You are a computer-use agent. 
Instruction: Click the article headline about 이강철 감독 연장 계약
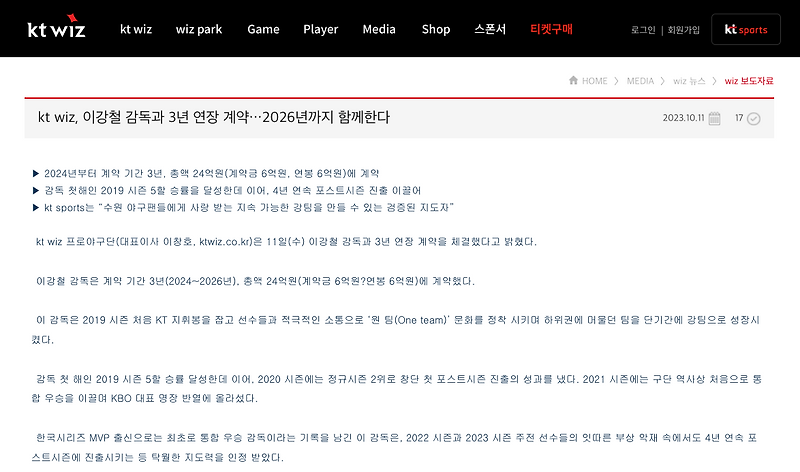[x=214, y=117]
